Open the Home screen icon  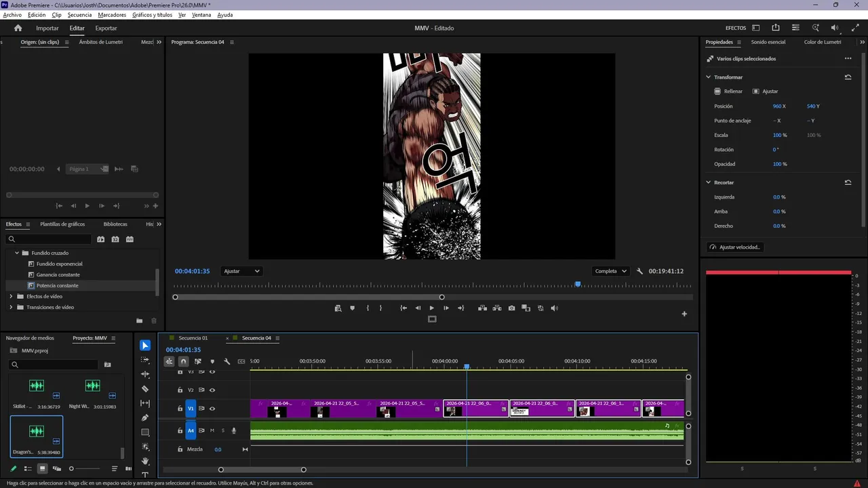coord(18,28)
